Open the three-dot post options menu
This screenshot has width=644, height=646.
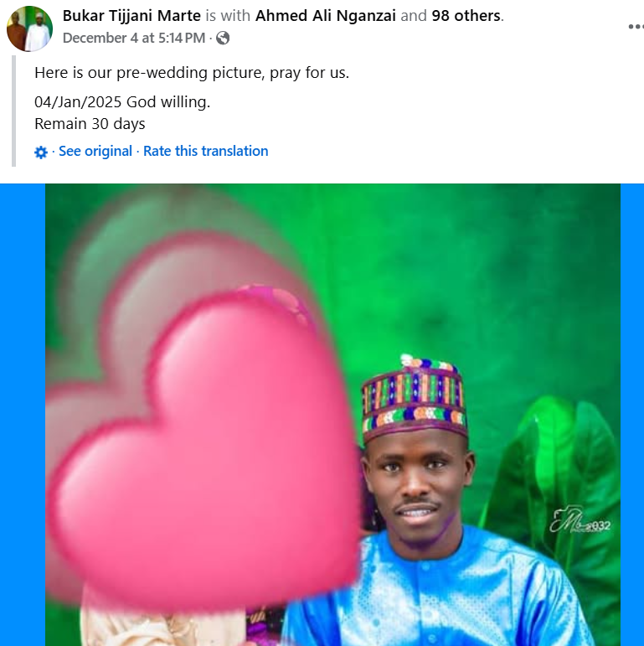(636, 27)
